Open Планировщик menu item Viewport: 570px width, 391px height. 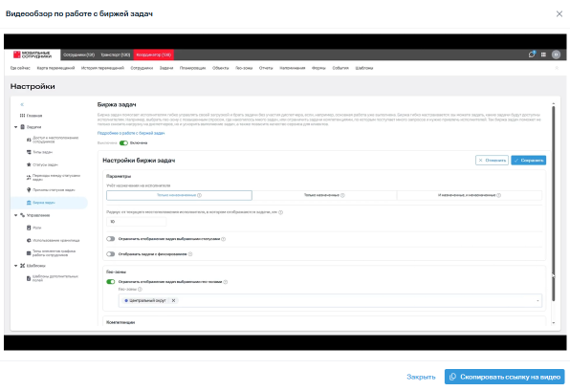(193, 68)
